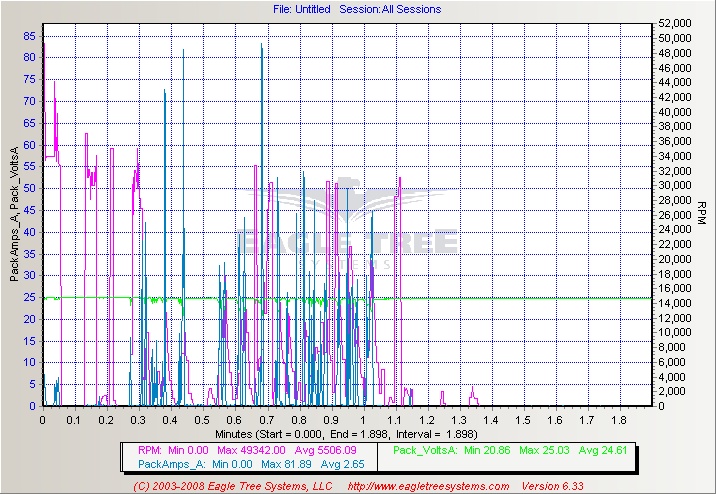The image size is (716, 494).
Task: Click the 'Avg 2.65' PackAmps legend value
Action: coord(342,464)
